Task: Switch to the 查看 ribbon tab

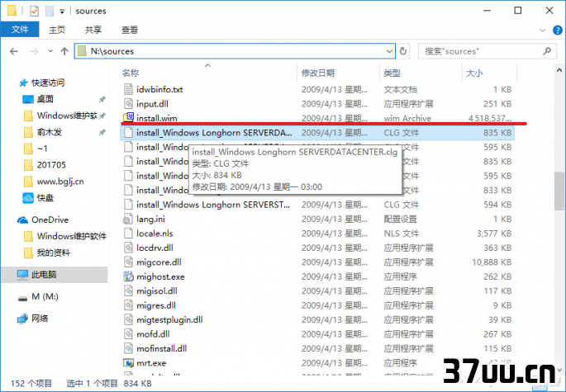Action: [130, 30]
